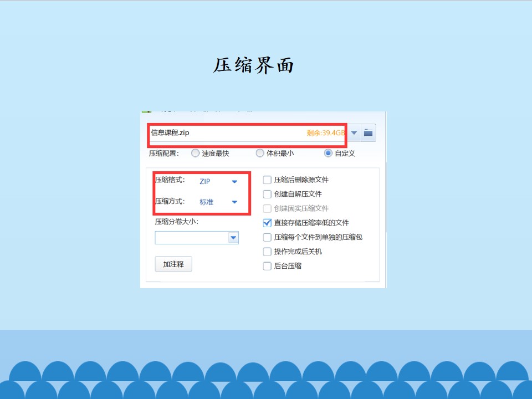Click the 压缩分卷大小 input field
Screen dimensions: 532x399
coord(192,238)
